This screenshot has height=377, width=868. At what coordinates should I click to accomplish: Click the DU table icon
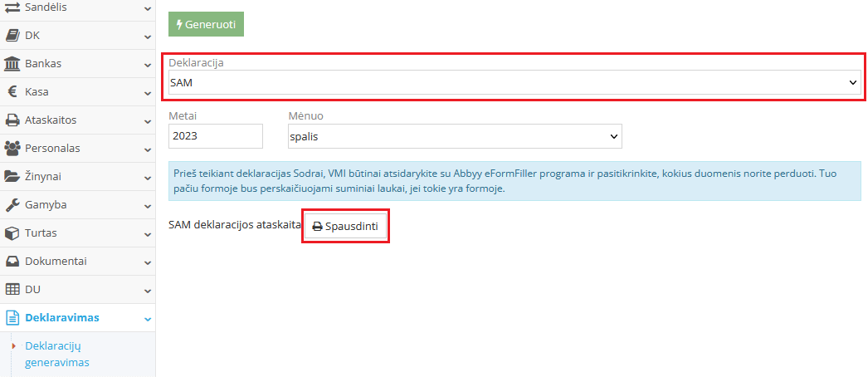(x=12, y=289)
